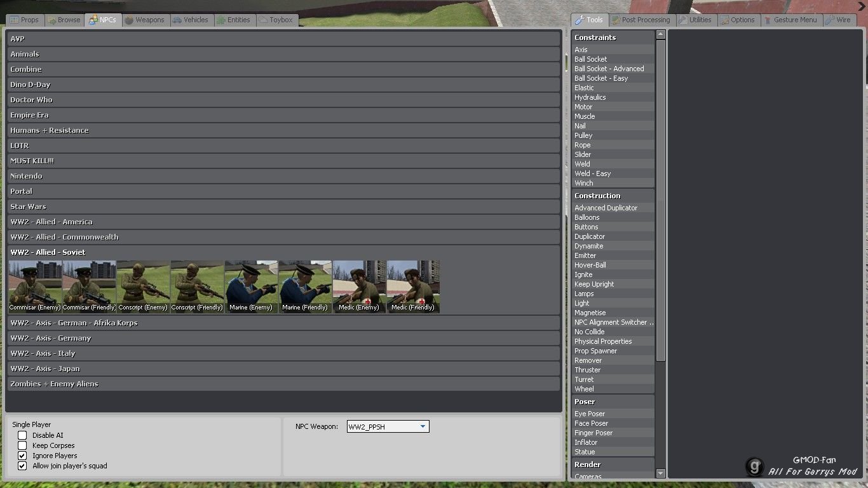868x488 pixels.
Task: Click the arrow icon at top-right corner
Action: coord(860,6)
